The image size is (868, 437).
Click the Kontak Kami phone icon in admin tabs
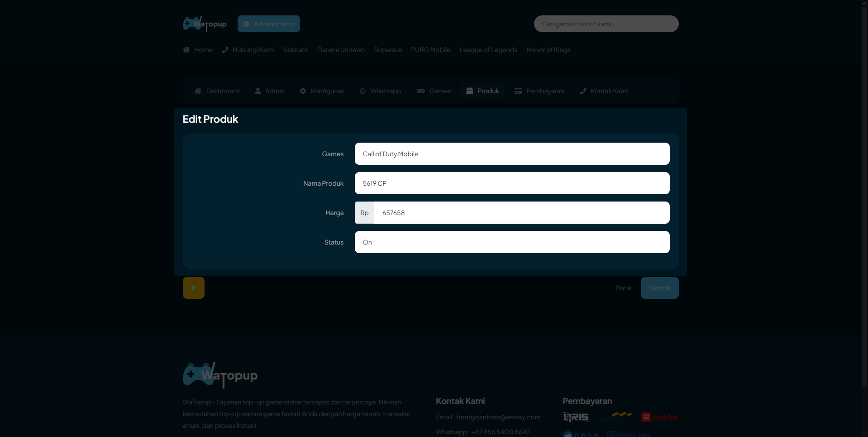[583, 91]
